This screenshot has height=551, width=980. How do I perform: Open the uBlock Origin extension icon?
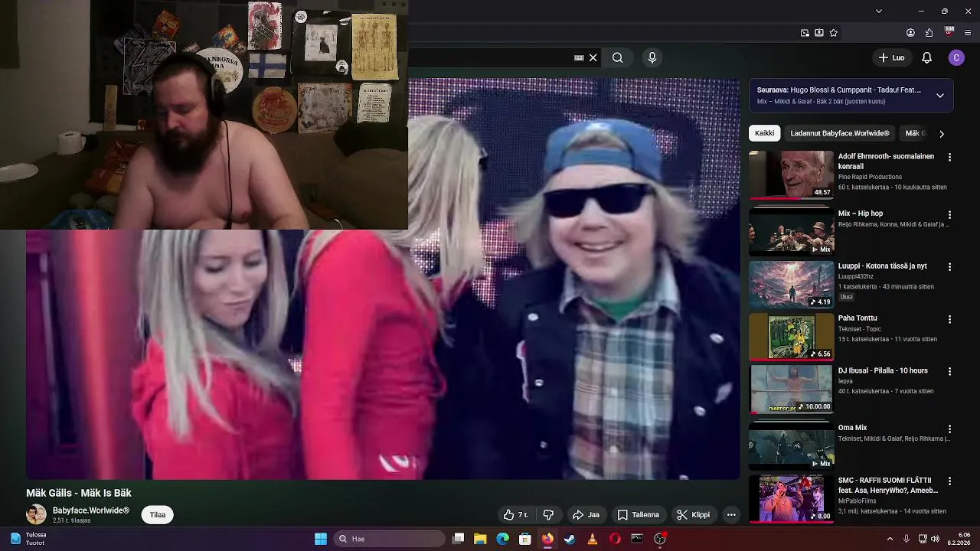(949, 32)
